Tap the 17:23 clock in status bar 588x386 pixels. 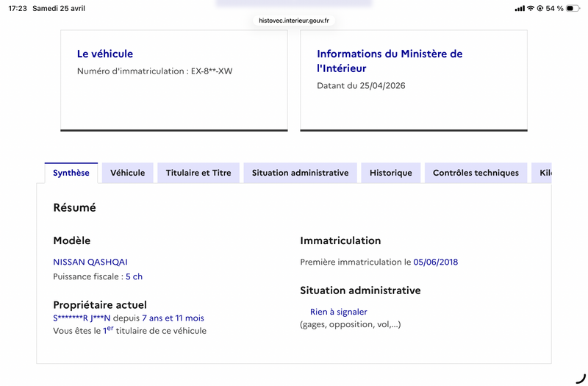[18, 8]
